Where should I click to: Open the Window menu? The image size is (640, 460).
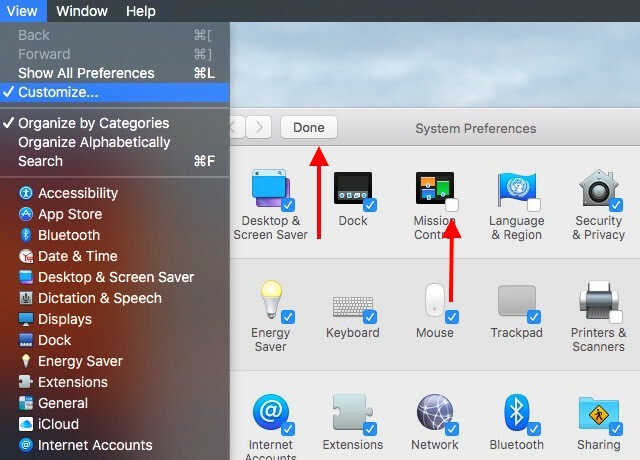click(82, 11)
